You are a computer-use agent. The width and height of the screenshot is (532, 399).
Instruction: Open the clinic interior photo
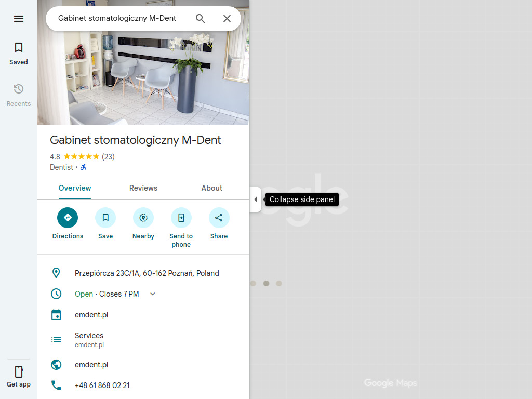coord(143,78)
